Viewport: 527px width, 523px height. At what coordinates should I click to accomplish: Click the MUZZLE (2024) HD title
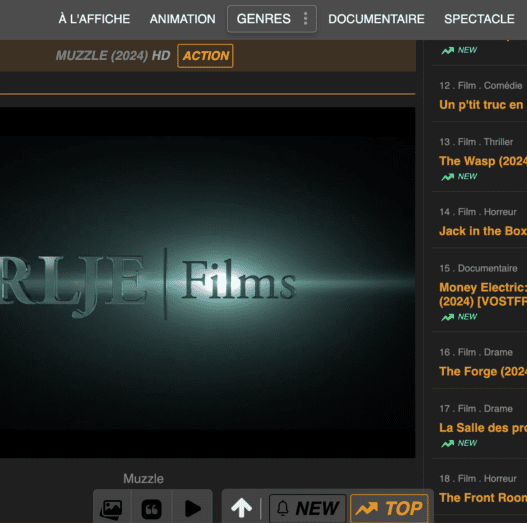click(113, 56)
